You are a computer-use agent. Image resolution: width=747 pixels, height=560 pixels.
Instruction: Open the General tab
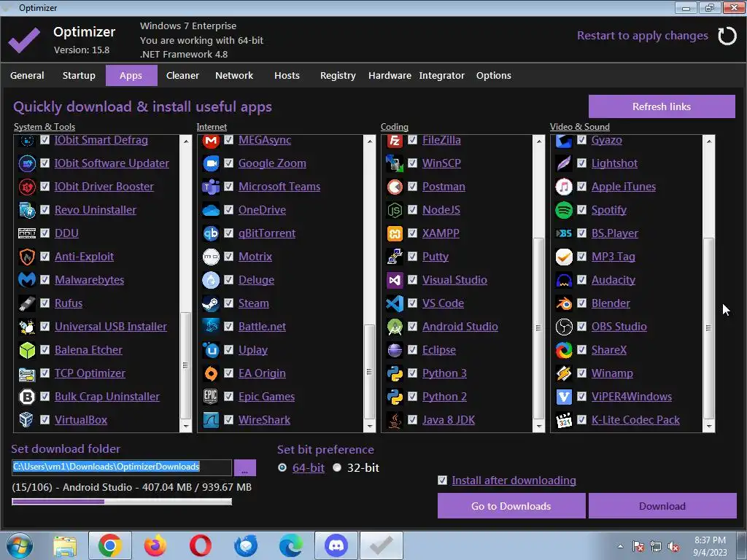pos(27,75)
